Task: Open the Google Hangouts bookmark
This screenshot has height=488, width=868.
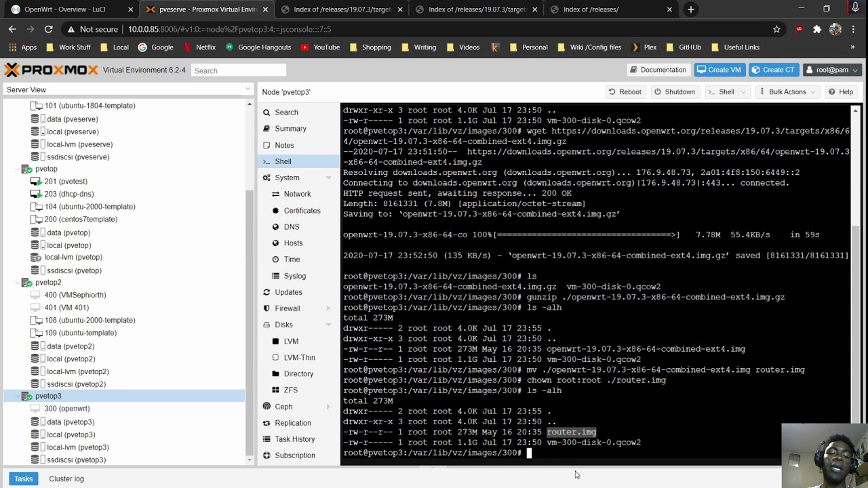Action: point(258,47)
